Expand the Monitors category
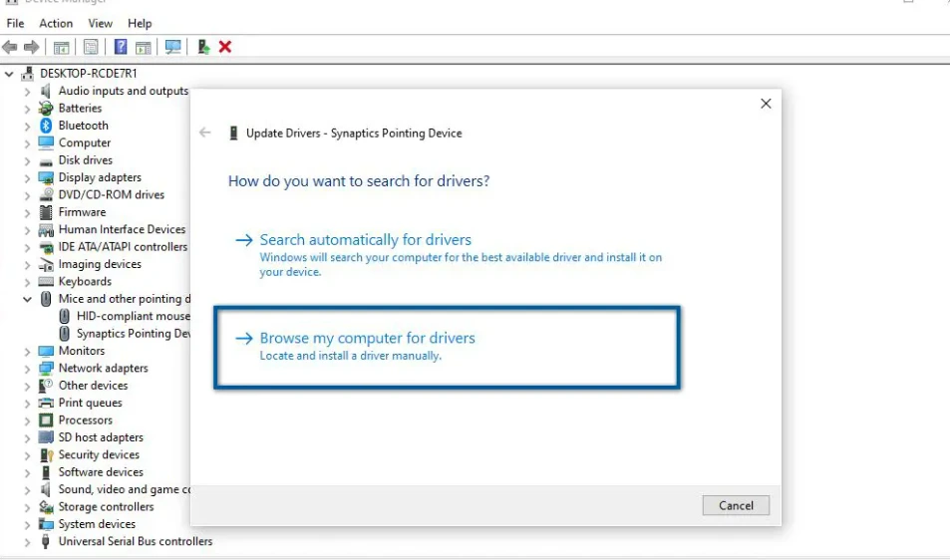This screenshot has height=560, width=950. pos(27,352)
